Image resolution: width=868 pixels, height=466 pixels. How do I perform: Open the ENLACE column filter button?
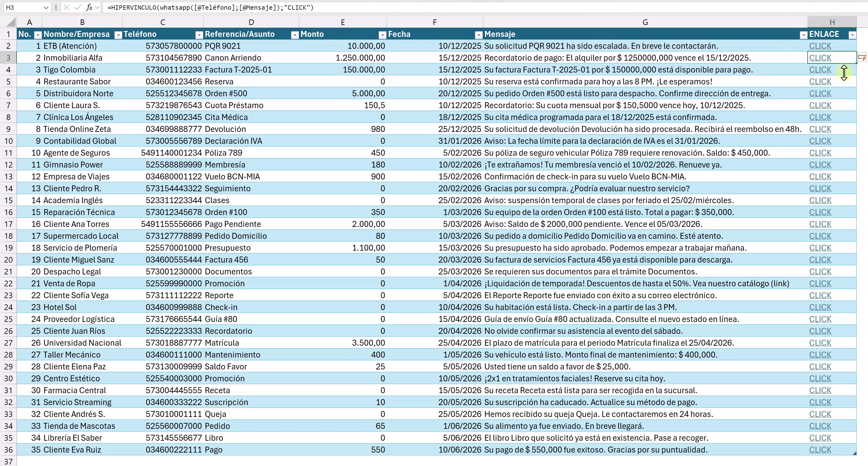point(852,35)
